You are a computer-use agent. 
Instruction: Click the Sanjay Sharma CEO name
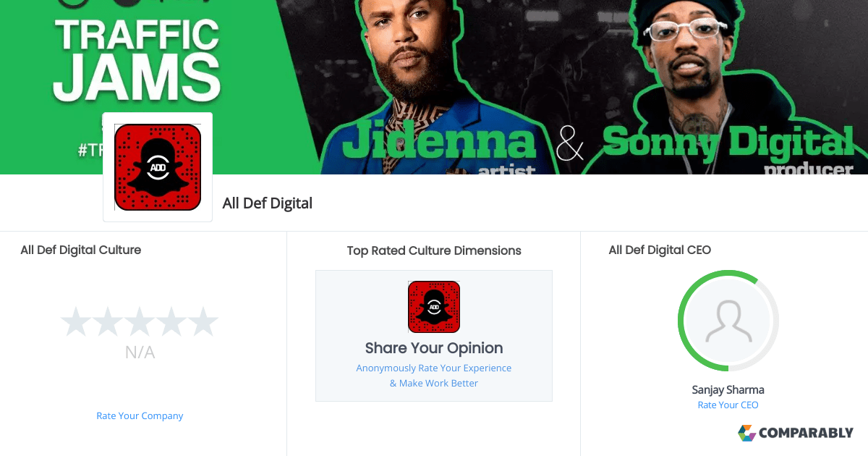pos(728,389)
